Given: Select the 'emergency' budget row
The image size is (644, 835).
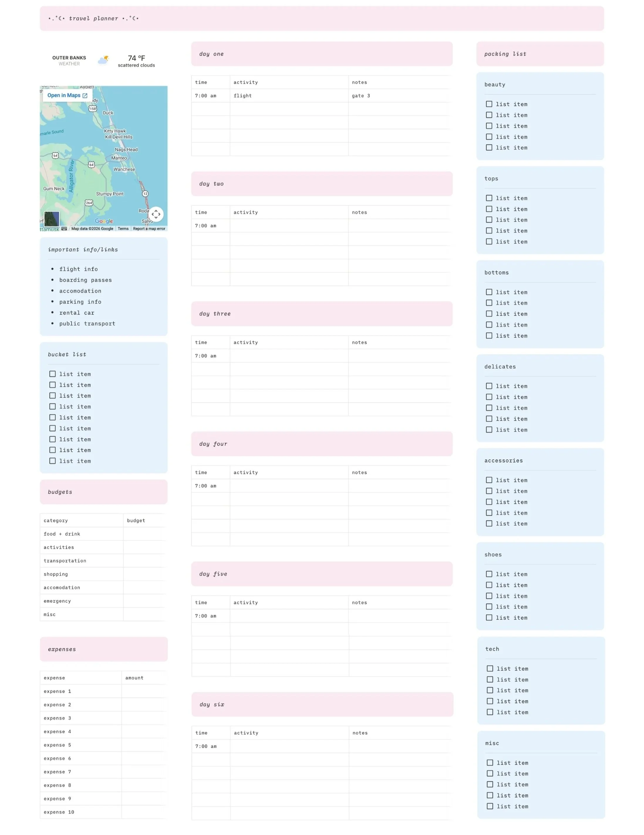Looking at the screenshot, I should 103,601.
